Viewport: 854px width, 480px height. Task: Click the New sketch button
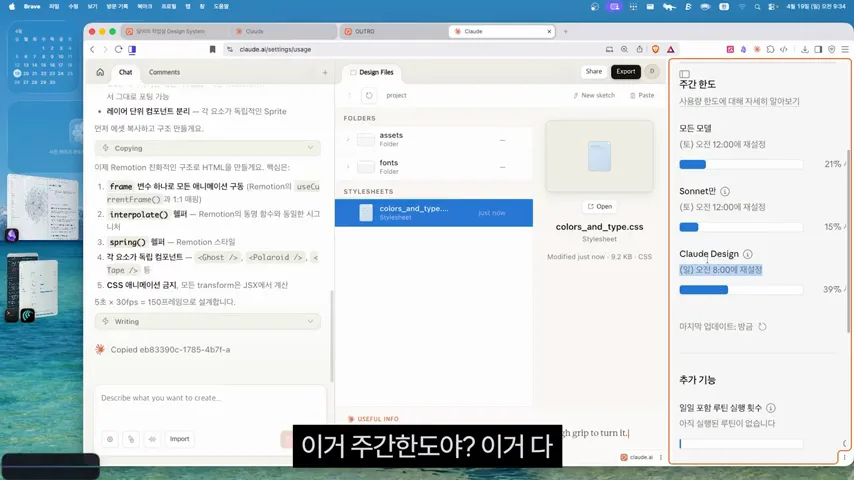coord(594,95)
